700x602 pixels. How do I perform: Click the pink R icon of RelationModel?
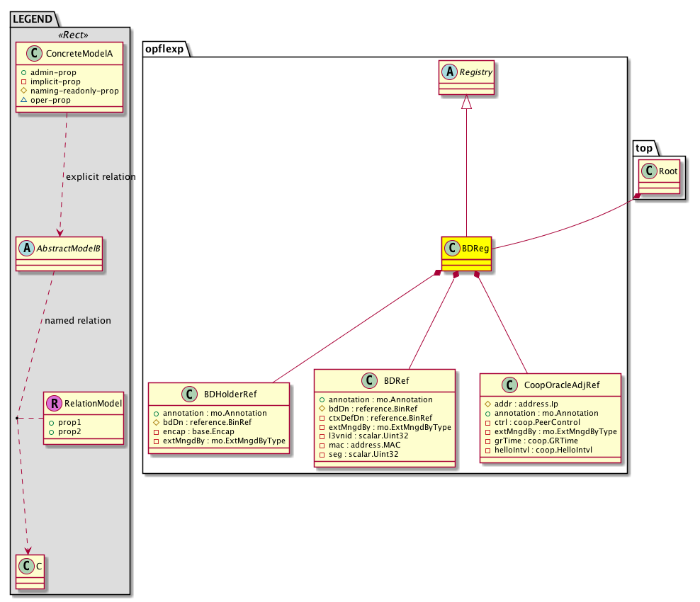pos(53,404)
